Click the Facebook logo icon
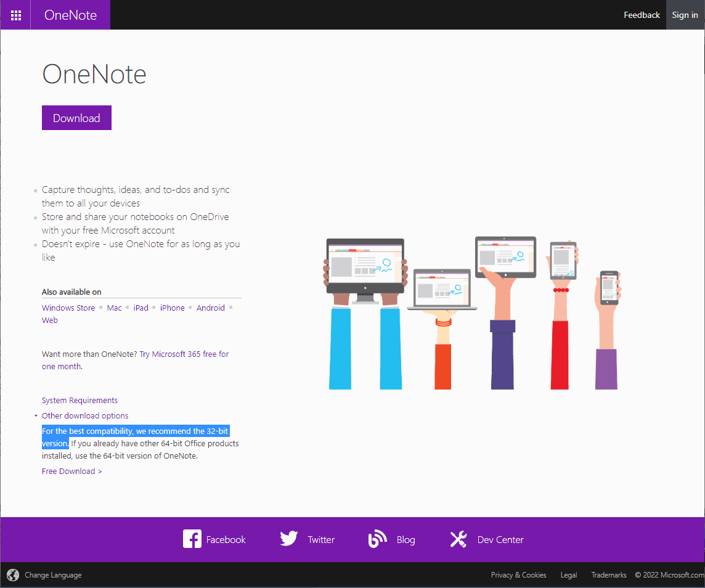Viewport: 705px width, 588px height. pyautogui.click(x=192, y=539)
